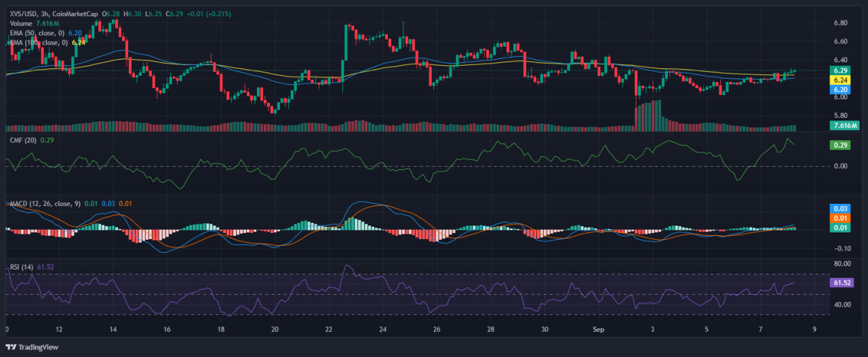Click the green 6.29 current price label
The height and width of the screenshot is (357, 868).
(x=840, y=70)
